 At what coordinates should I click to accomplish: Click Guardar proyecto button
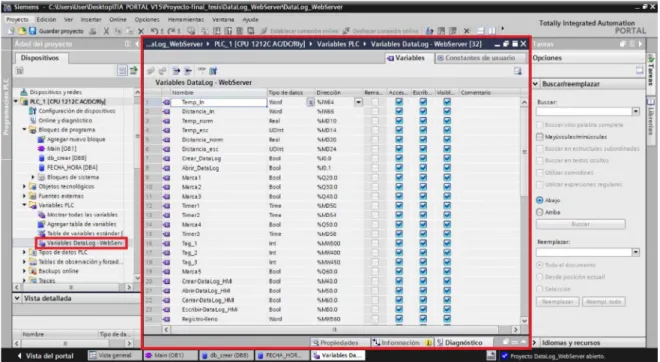point(56,31)
